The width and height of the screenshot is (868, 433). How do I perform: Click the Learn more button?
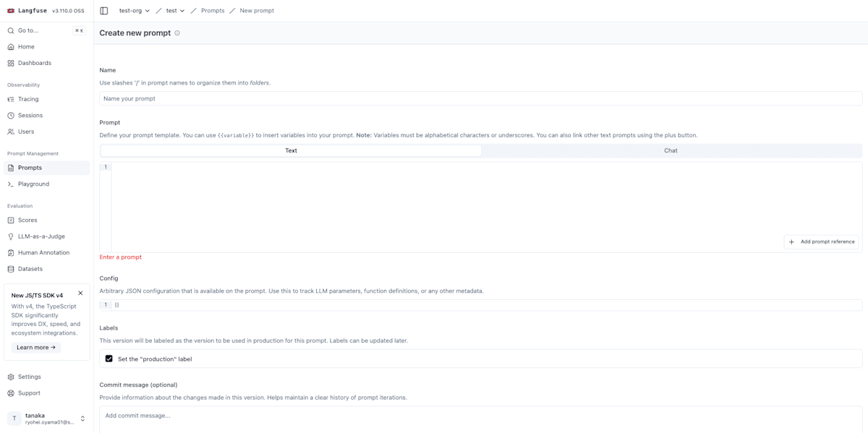[x=36, y=348]
